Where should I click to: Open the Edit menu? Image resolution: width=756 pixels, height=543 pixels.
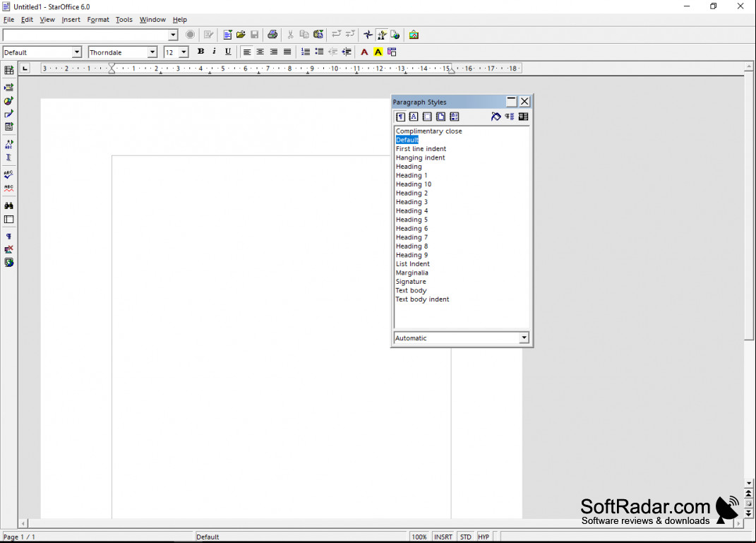click(x=27, y=19)
